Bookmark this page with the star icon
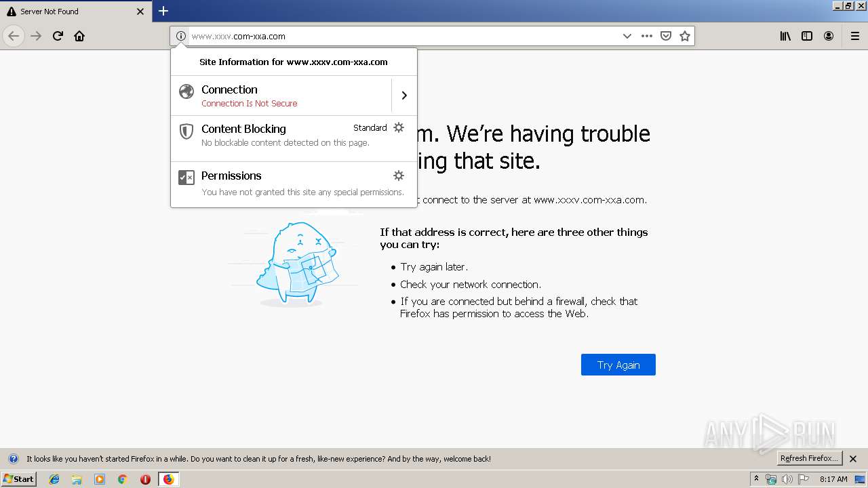Viewport: 868px width, 488px height. 685,36
